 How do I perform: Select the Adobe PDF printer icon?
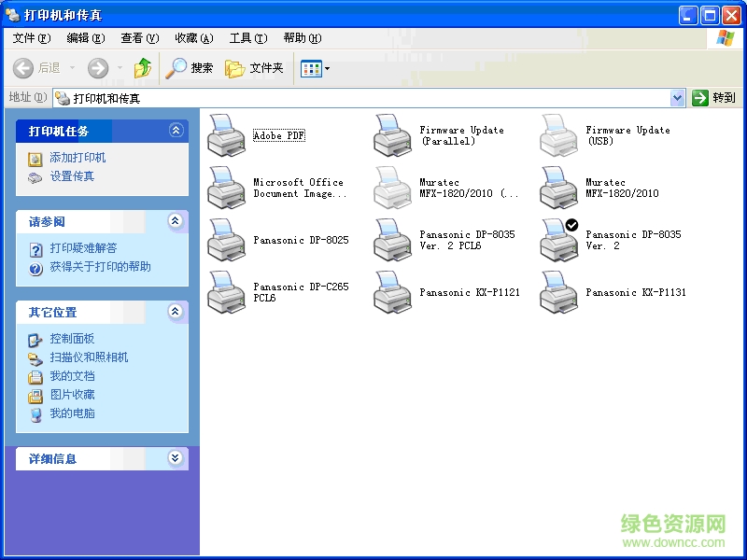(225, 135)
